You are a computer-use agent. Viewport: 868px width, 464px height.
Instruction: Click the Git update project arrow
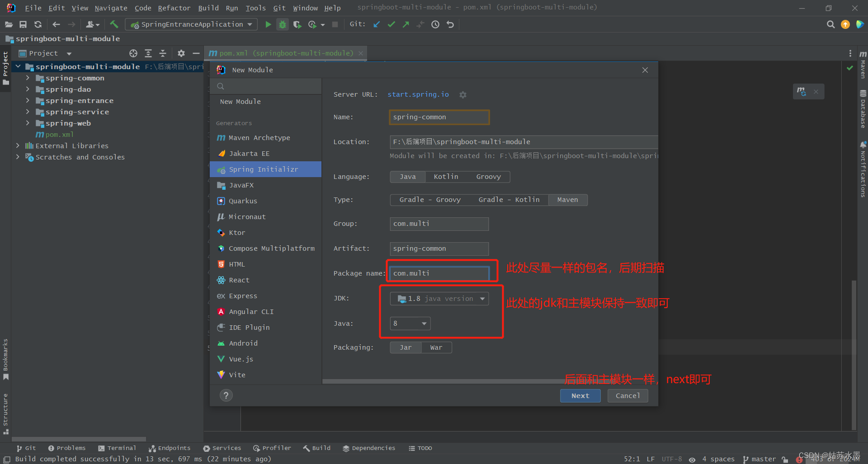[377, 24]
